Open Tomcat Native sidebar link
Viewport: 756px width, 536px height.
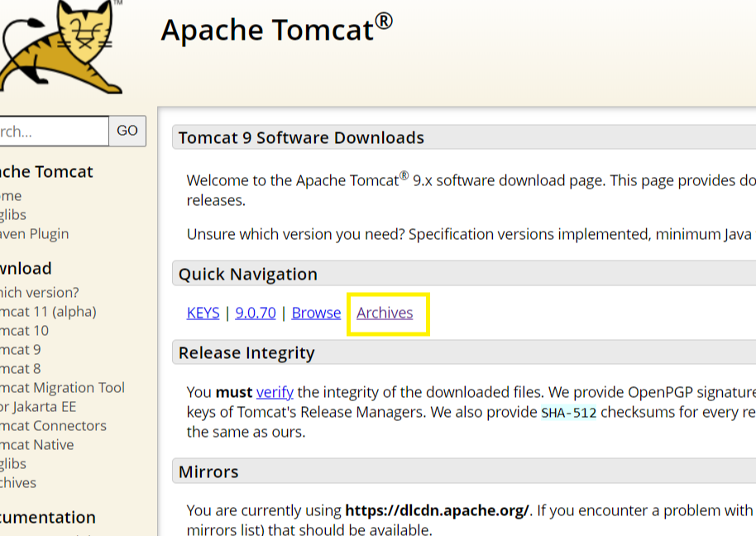pos(37,444)
